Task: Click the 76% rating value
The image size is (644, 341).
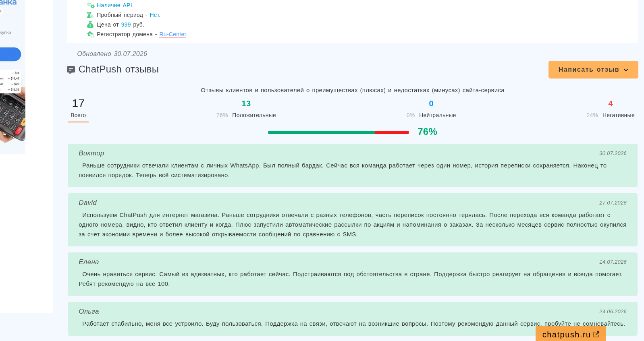Action: (427, 132)
